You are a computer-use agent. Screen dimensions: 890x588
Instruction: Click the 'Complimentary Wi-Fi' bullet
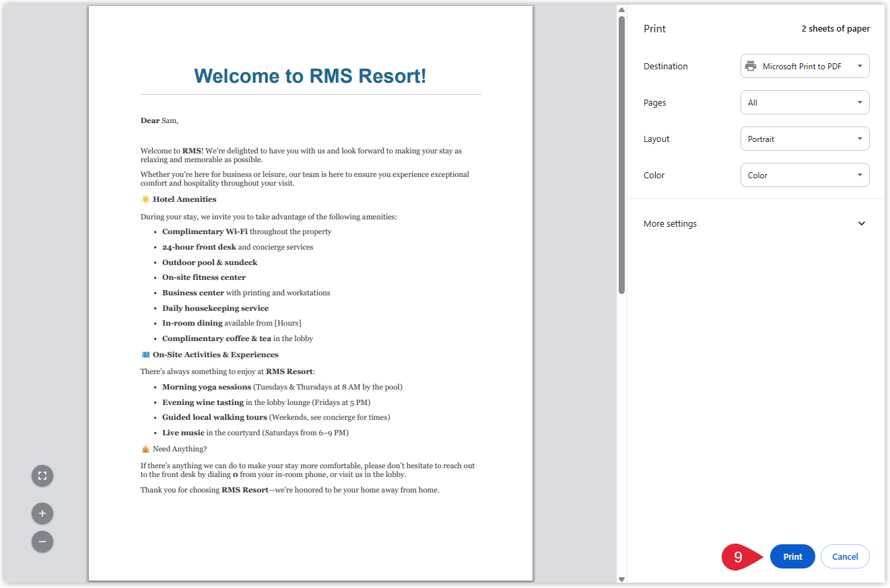coord(246,231)
